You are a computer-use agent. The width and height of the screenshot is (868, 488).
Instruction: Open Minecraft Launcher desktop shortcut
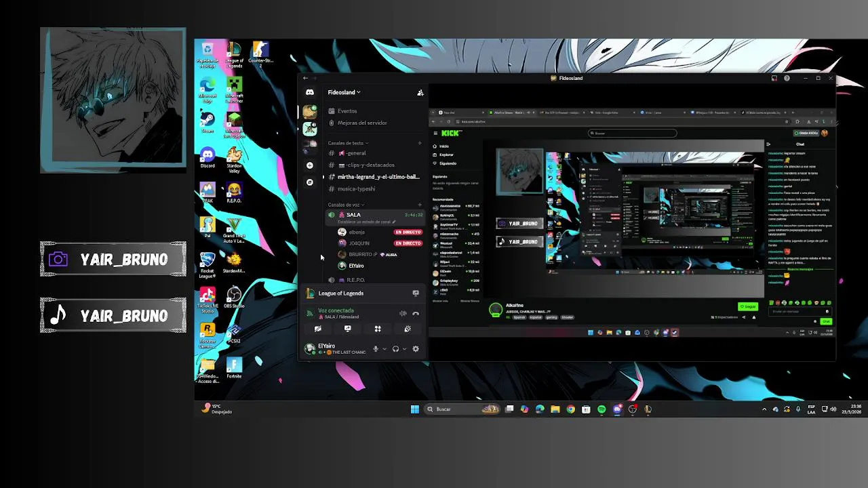235,91
